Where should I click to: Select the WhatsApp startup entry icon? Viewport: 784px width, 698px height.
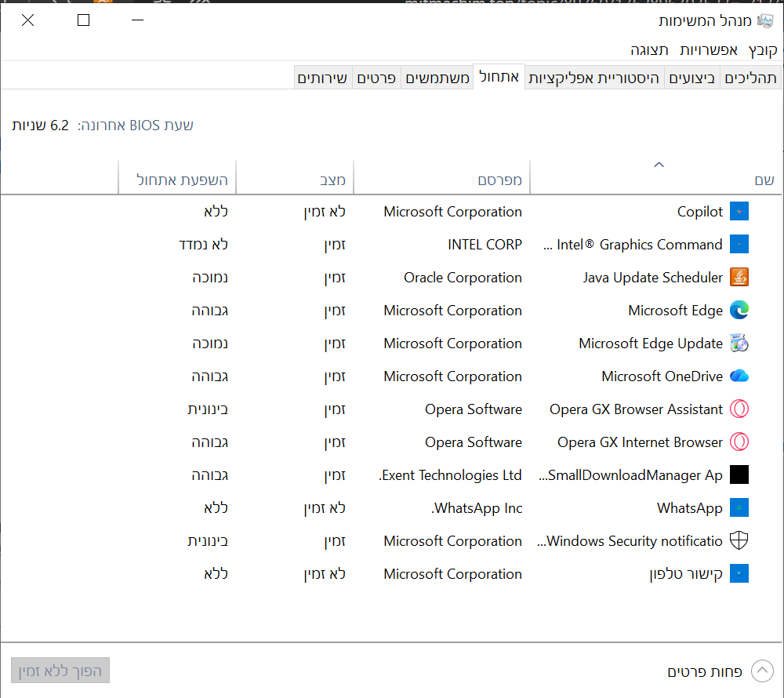click(x=739, y=508)
